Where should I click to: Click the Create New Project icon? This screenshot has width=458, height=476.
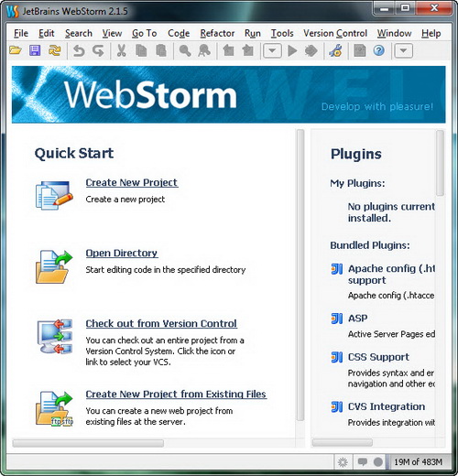click(x=54, y=195)
